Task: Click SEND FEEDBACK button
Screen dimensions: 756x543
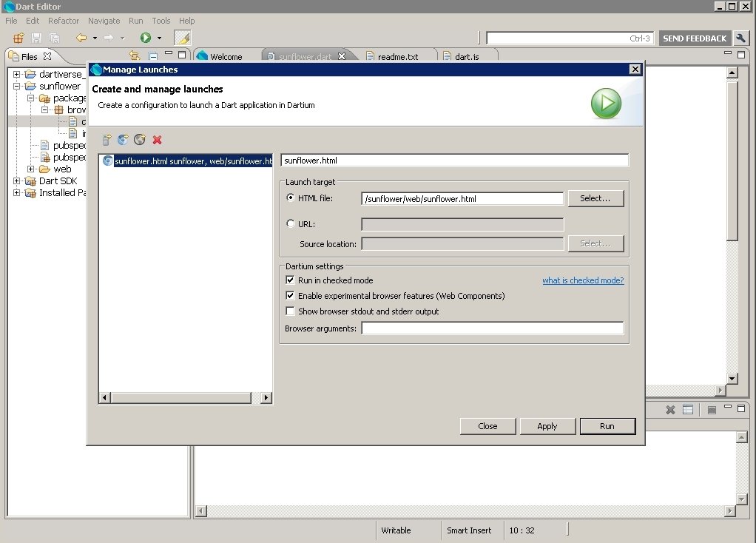Action: pos(695,38)
